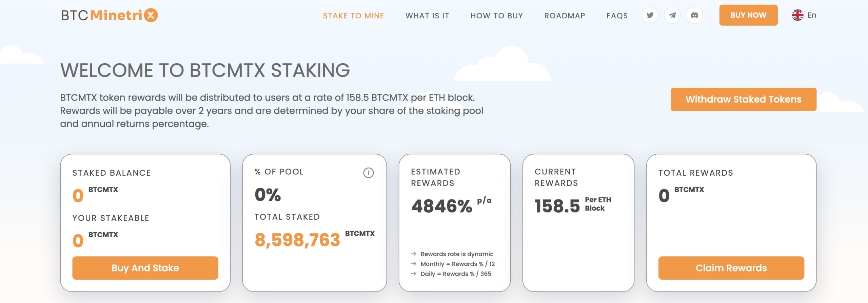Click the Claim Rewards button
Viewport: 868px width, 303px height.
click(x=731, y=268)
